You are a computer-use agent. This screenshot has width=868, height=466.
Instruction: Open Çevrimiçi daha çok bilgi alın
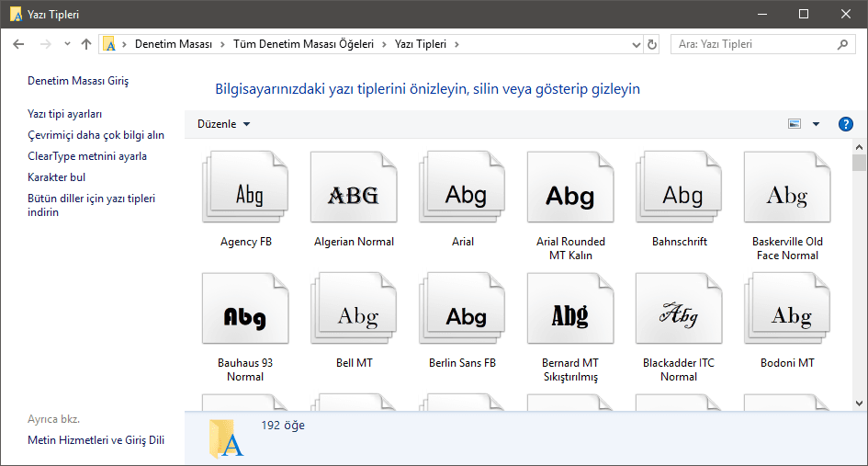[96, 135]
